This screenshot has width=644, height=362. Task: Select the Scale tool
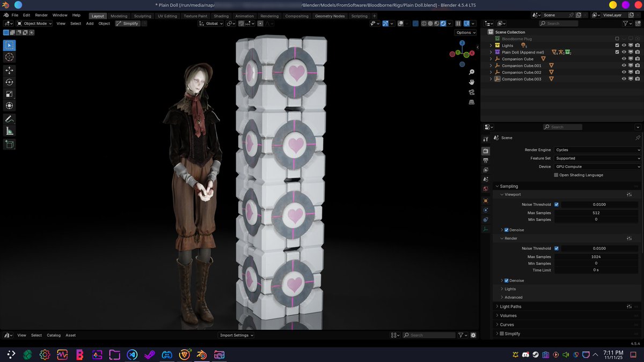[x=10, y=94]
